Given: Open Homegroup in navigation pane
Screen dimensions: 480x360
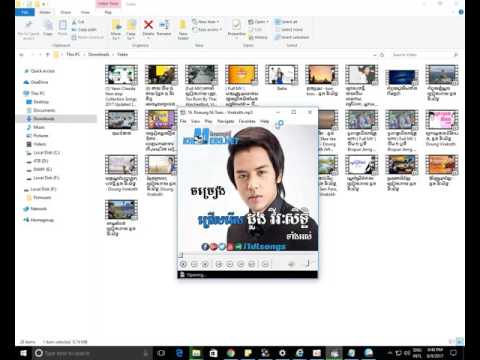Looking at the screenshot, I should [39, 220].
